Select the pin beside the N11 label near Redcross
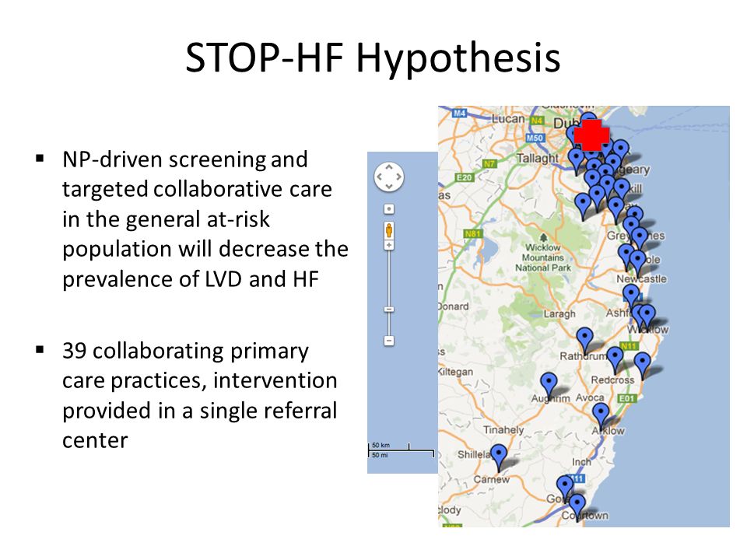 pyautogui.click(x=615, y=360)
